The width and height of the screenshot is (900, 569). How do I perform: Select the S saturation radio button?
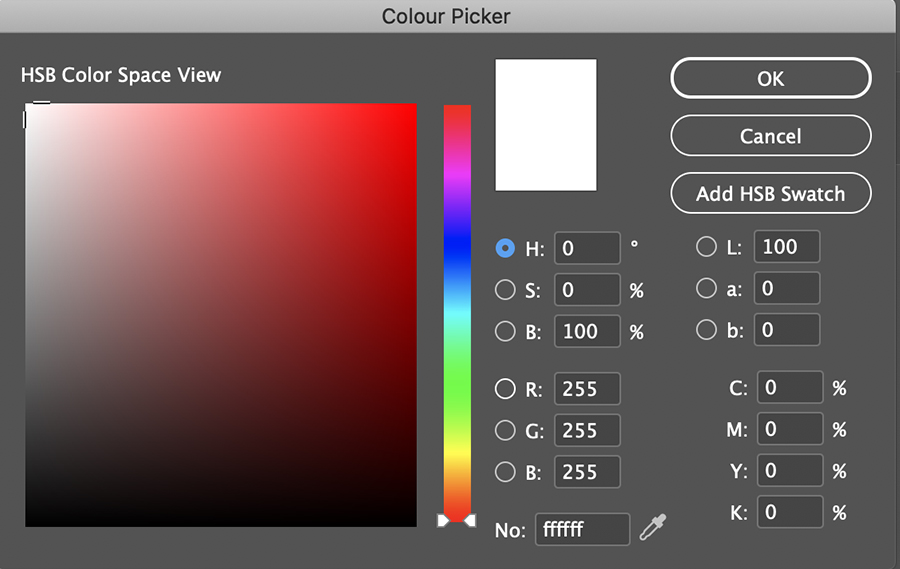point(506,290)
